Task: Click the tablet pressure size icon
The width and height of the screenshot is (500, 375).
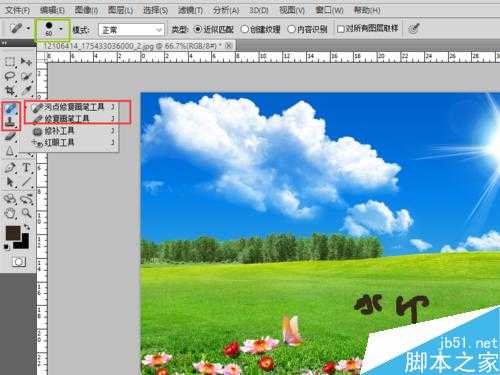Action: (x=414, y=29)
